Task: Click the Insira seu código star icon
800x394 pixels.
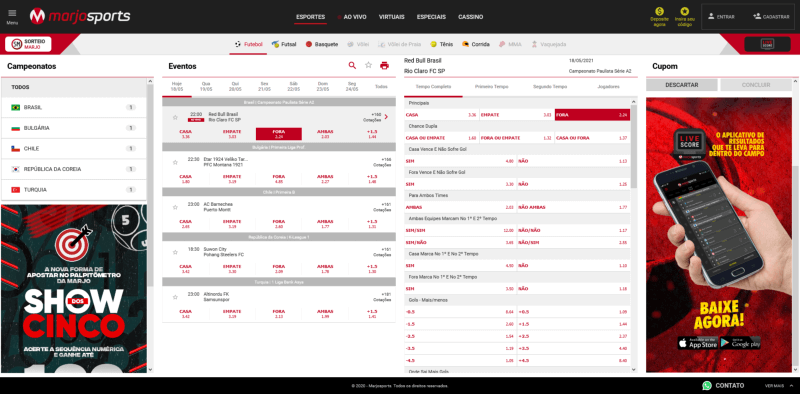Action: click(x=685, y=11)
